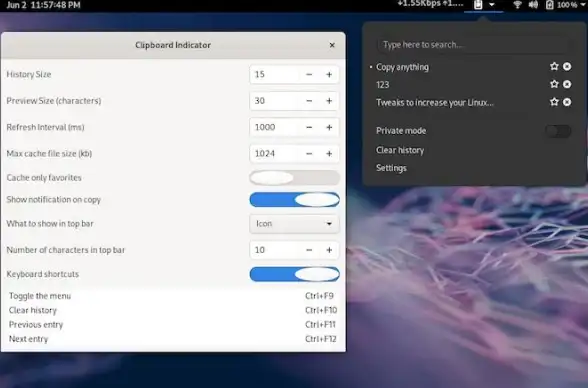Select the 'Copy anything' clipboard item

pyautogui.click(x=402, y=67)
